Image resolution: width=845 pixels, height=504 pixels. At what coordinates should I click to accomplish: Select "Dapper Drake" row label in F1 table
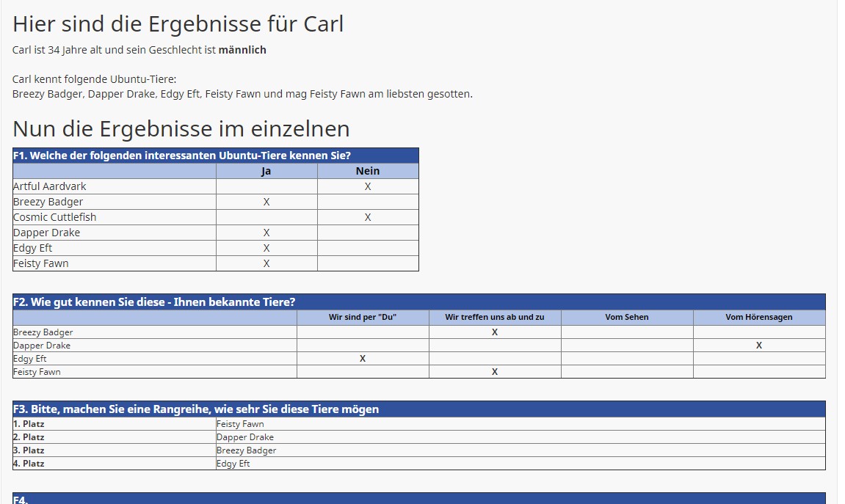[x=46, y=233]
